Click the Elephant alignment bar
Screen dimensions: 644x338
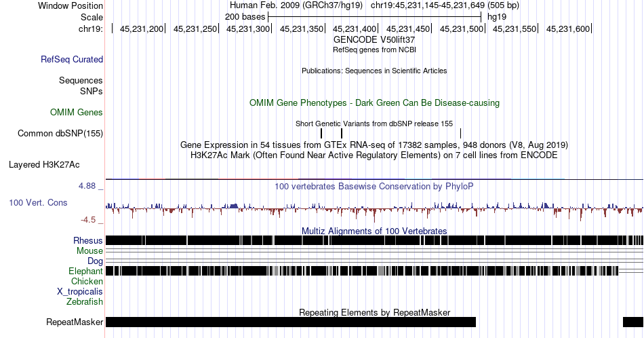tap(362, 271)
